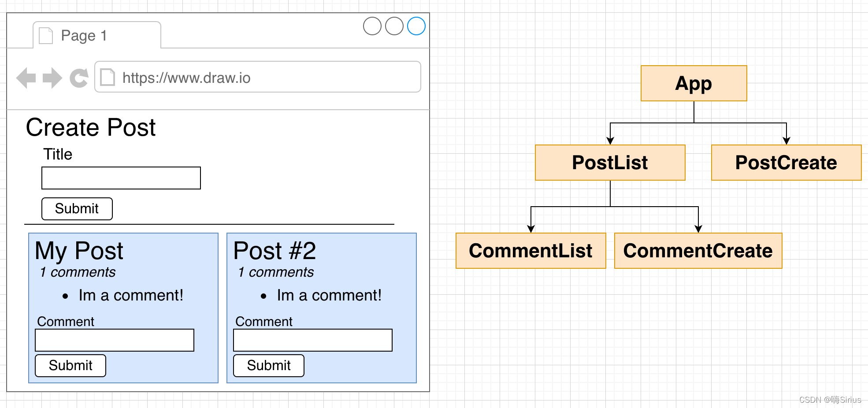Click the first gray window circle button
Screen dimensions: 868x408
point(372,26)
